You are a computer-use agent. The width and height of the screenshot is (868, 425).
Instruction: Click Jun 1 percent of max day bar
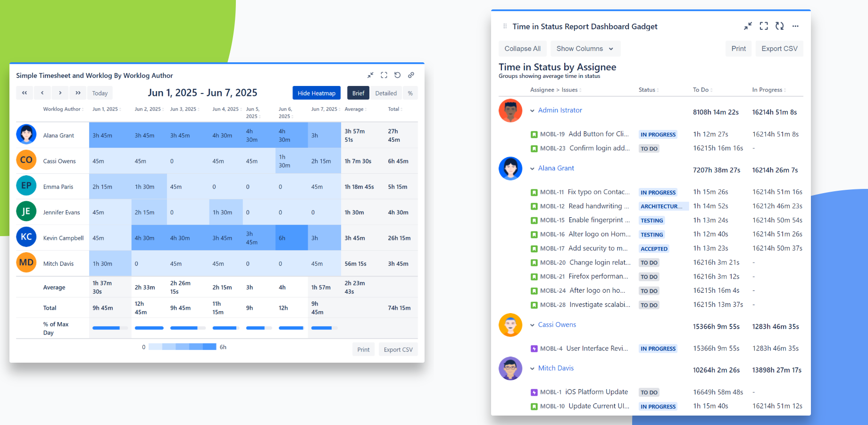(110, 328)
